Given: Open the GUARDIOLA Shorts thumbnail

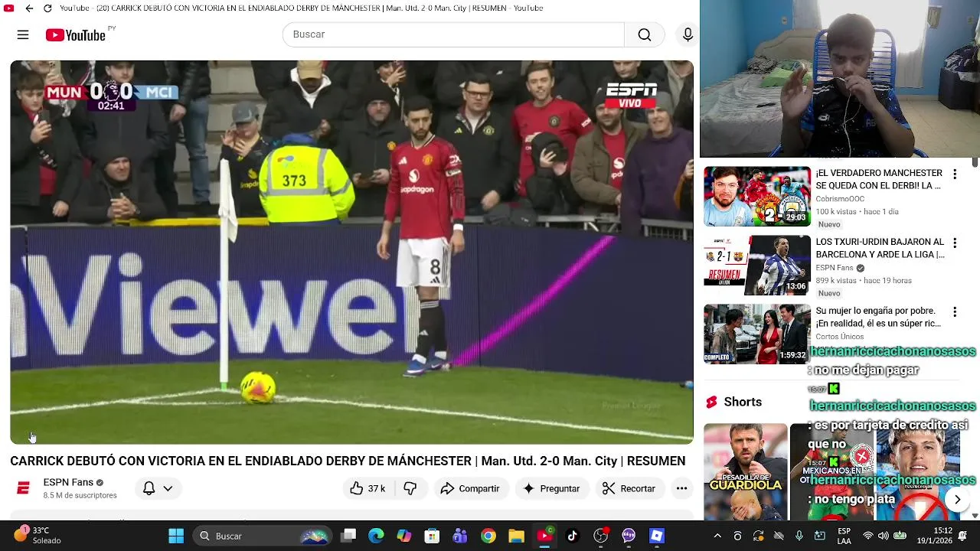Looking at the screenshot, I should pos(746,471).
